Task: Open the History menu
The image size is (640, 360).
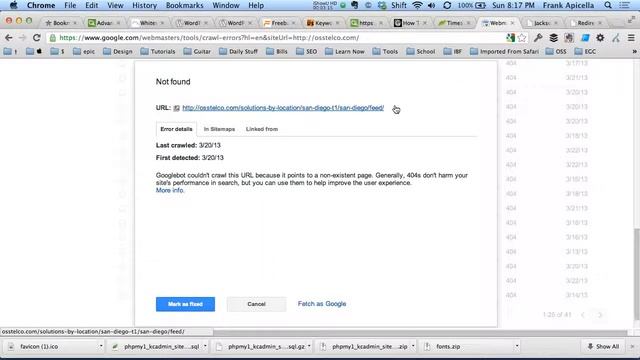Action: (144, 5)
